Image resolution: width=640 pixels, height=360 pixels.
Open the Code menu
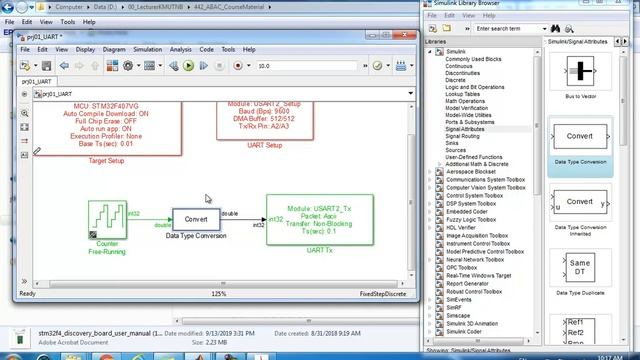(x=206, y=49)
